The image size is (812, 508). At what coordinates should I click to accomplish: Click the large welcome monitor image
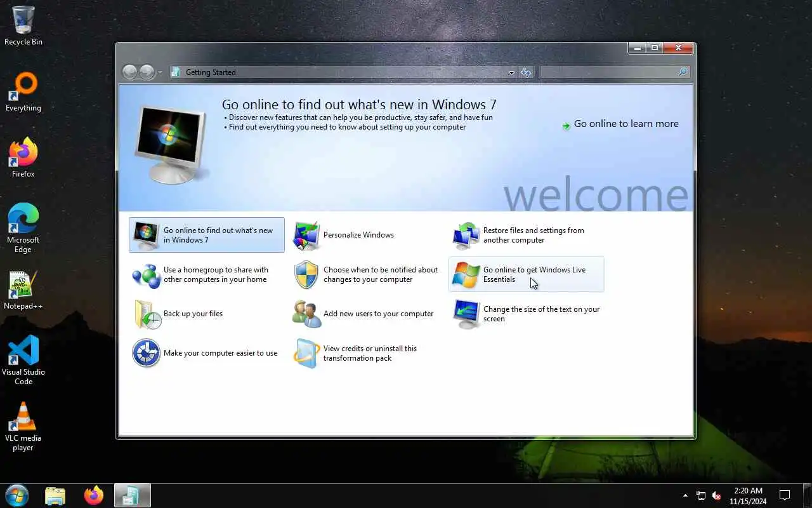(171, 144)
